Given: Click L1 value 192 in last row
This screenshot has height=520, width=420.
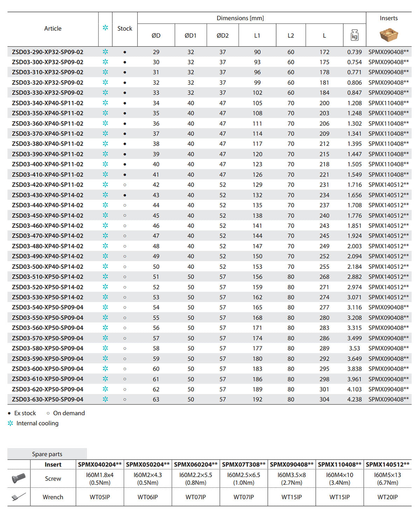Looking at the screenshot, I should (x=257, y=399).
